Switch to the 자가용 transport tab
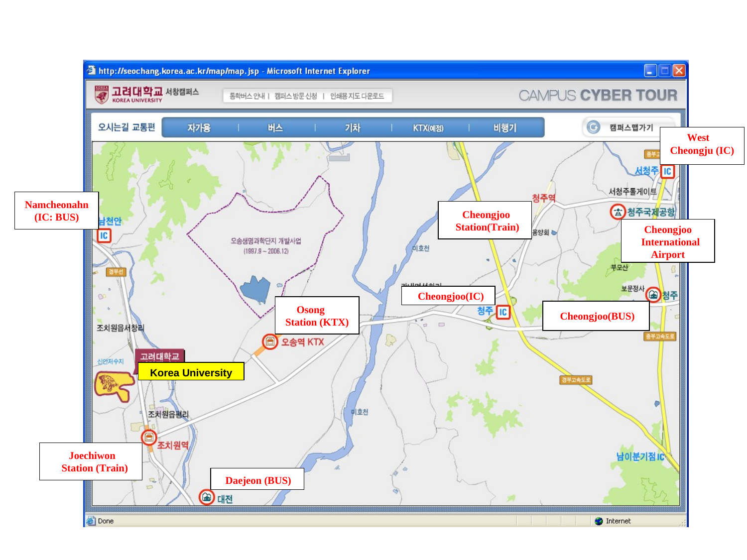 199,128
